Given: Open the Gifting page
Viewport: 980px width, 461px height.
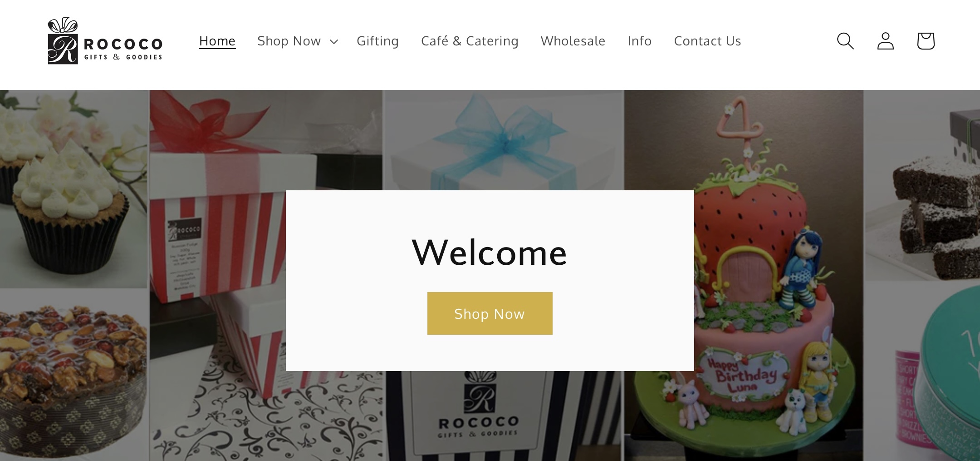Looking at the screenshot, I should tap(377, 41).
